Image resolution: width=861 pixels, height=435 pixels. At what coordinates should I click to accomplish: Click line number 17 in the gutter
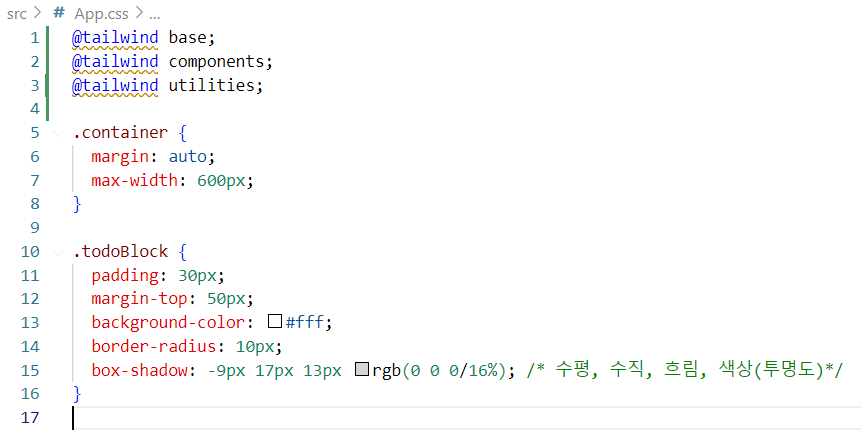(x=30, y=418)
